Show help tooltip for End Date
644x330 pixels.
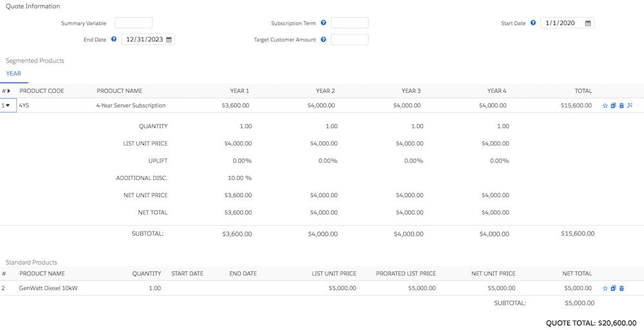tap(114, 39)
